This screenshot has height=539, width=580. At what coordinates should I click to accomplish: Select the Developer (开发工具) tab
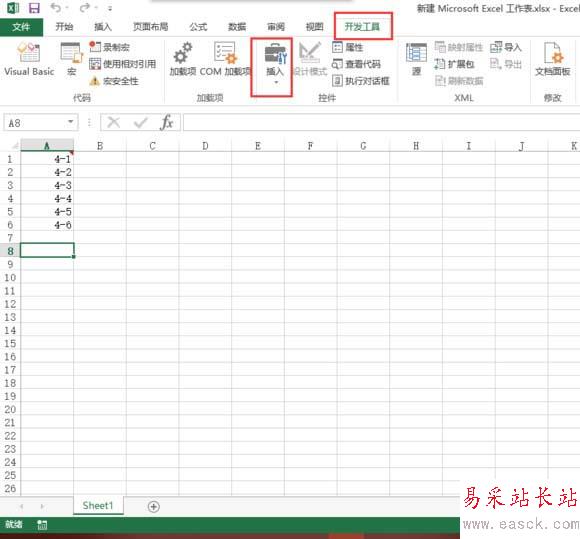click(362, 27)
